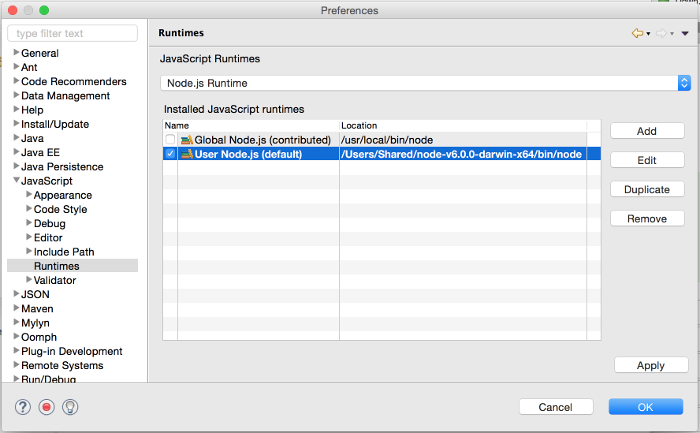Open the forward history dropdown arrow

pos(672,33)
